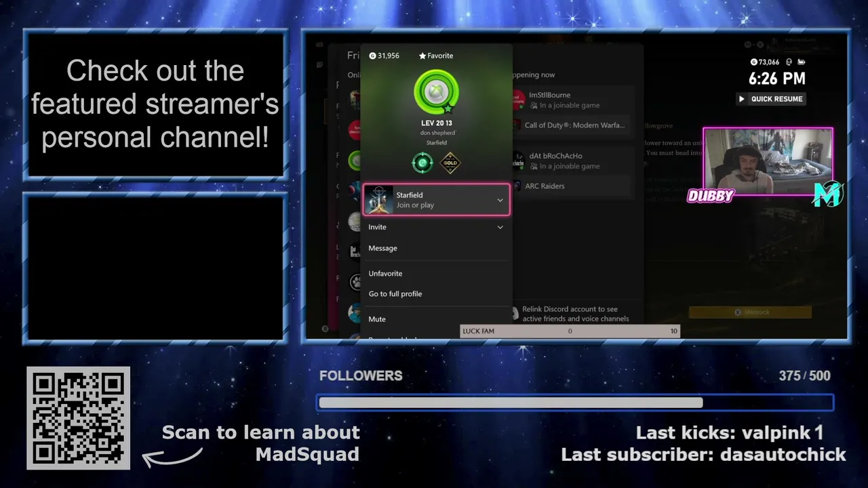Image resolution: width=868 pixels, height=488 pixels.
Task: Click the FOLLOWERS label
Action: 361,375
